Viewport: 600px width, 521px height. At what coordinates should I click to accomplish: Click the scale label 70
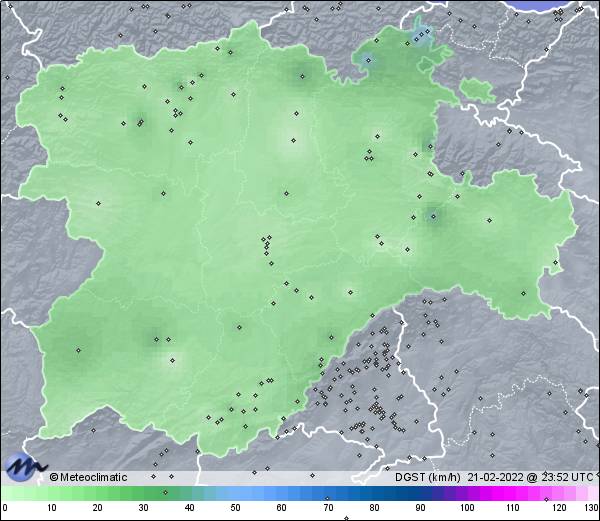tap(328, 508)
